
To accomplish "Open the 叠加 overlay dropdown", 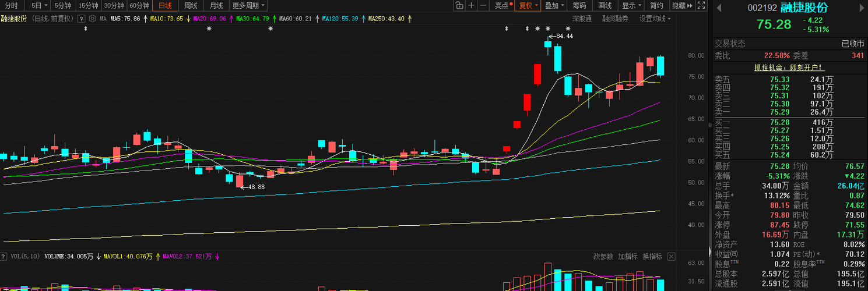I will [x=554, y=6].
